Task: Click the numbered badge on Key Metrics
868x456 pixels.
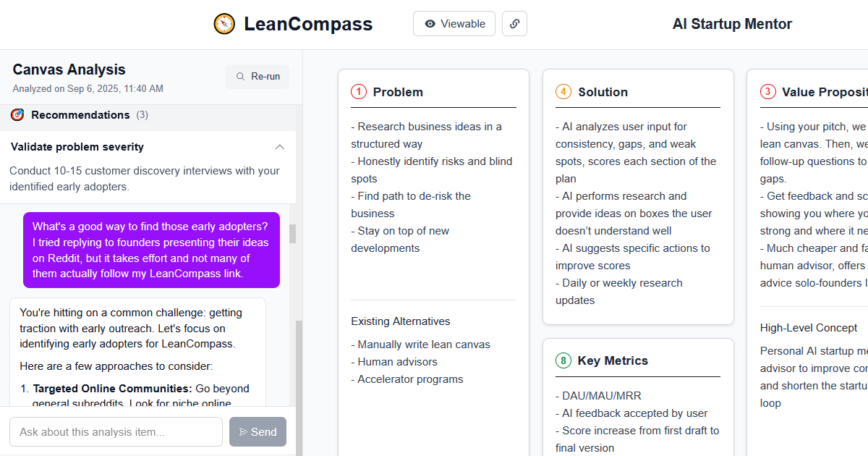Action: [563, 360]
